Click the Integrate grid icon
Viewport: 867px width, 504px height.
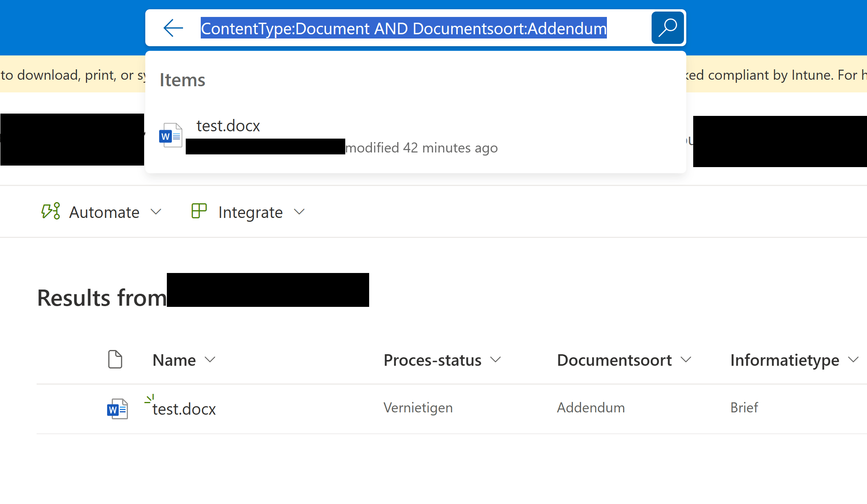[x=199, y=211]
